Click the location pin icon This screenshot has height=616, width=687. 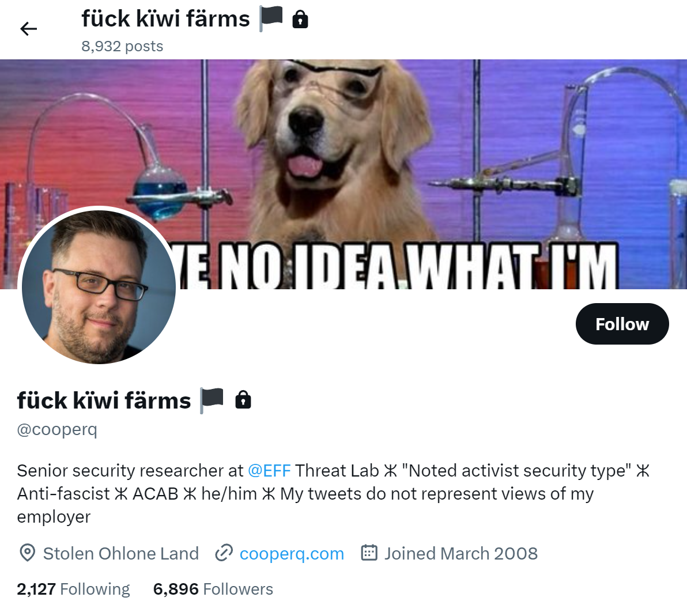pyautogui.click(x=27, y=553)
